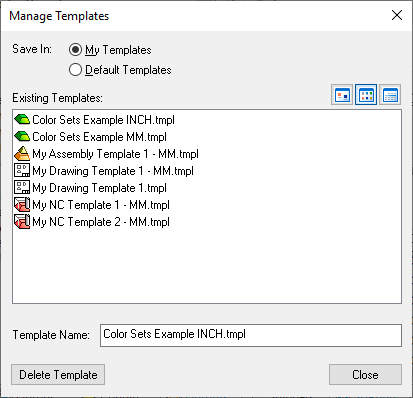This screenshot has width=413, height=398.
Task: Select My Assembly Template 1 - MM.tmpl
Action: pos(115,154)
